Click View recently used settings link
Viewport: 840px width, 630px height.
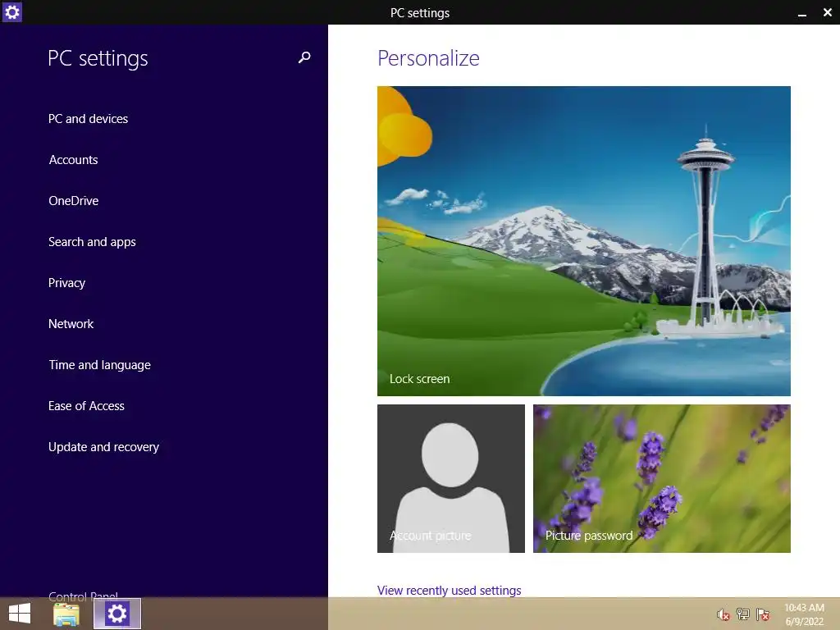(x=449, y=591)
